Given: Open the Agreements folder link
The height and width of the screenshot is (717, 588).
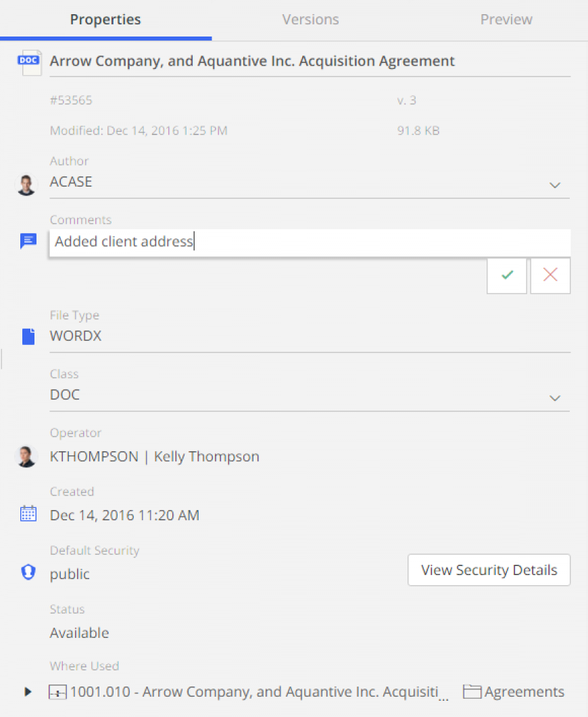Looking at the screenshot, I should tap(524, 692).
